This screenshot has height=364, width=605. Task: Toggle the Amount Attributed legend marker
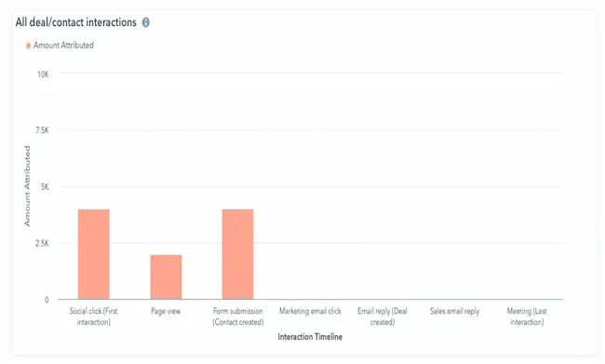28,46
